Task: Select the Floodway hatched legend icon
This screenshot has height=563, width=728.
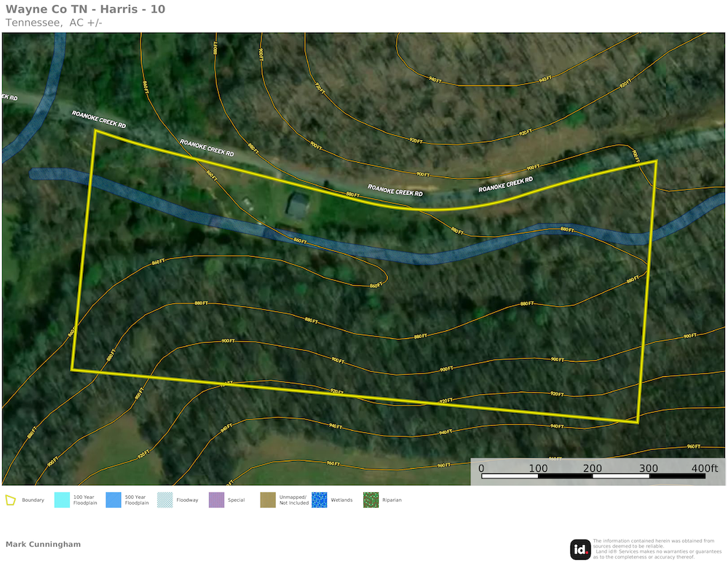Action: [x=165, y=500]
